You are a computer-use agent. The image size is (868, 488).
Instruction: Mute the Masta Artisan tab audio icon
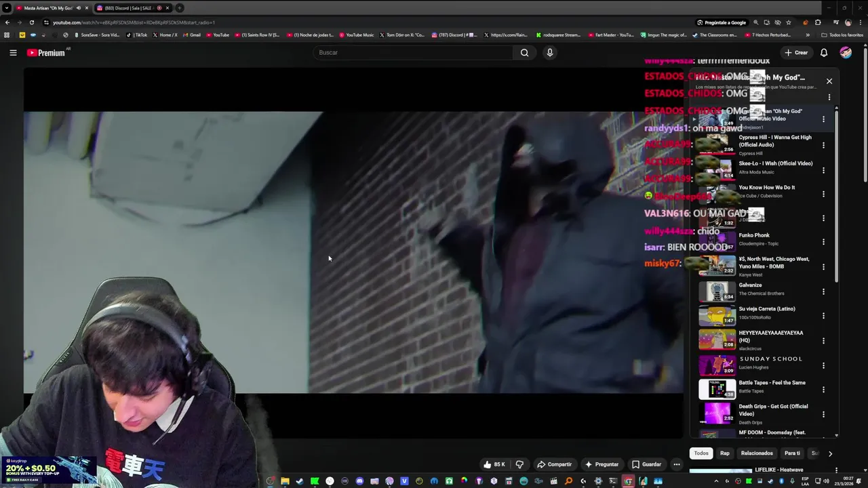78,8
